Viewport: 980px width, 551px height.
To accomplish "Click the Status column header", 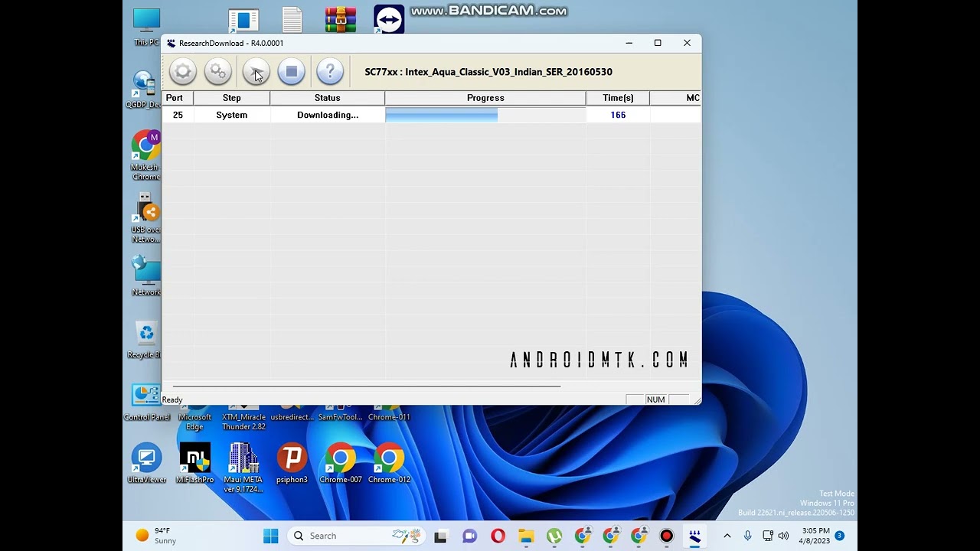I will point(328,98).
